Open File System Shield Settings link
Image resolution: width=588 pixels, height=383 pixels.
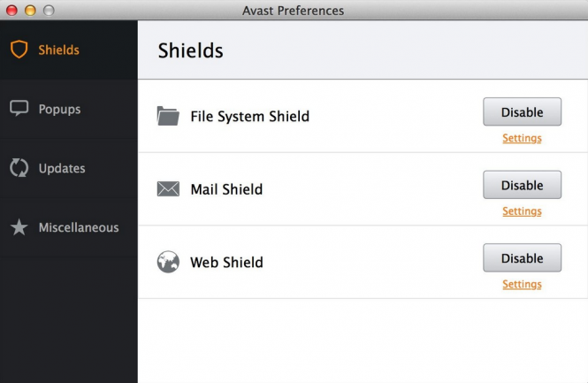pos(522,138)
